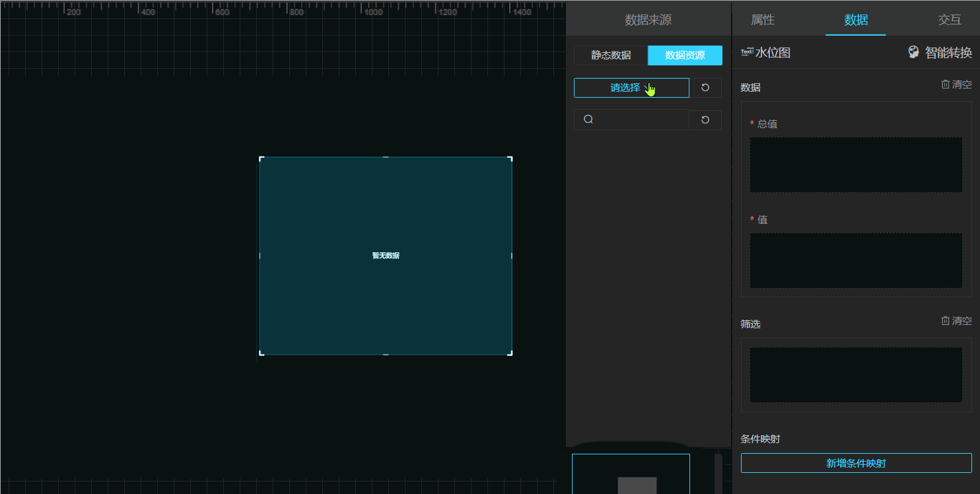Click the canvas minimap thumbnail
Screen dimensions: 980x494
pos(631,474)
